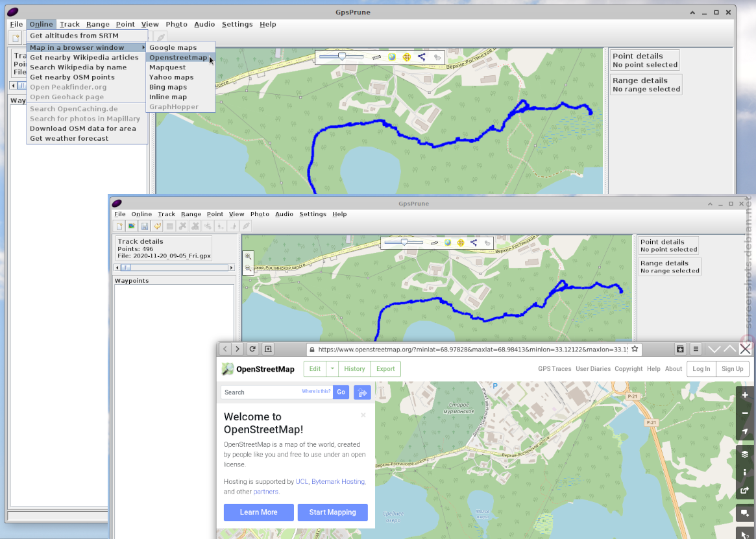Click the Zoom in magnifier on front GpsPrune map
This screenshot has height=539, width=756.
(x=248, y=256)
